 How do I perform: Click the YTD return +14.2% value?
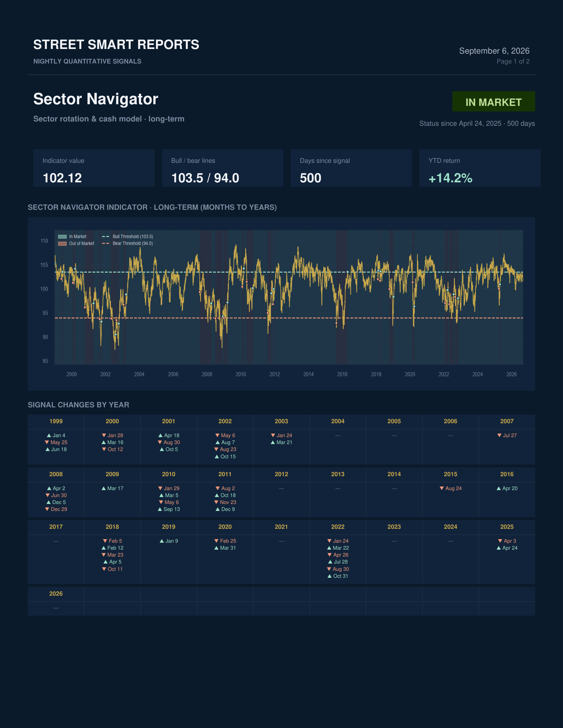point(450,178)
